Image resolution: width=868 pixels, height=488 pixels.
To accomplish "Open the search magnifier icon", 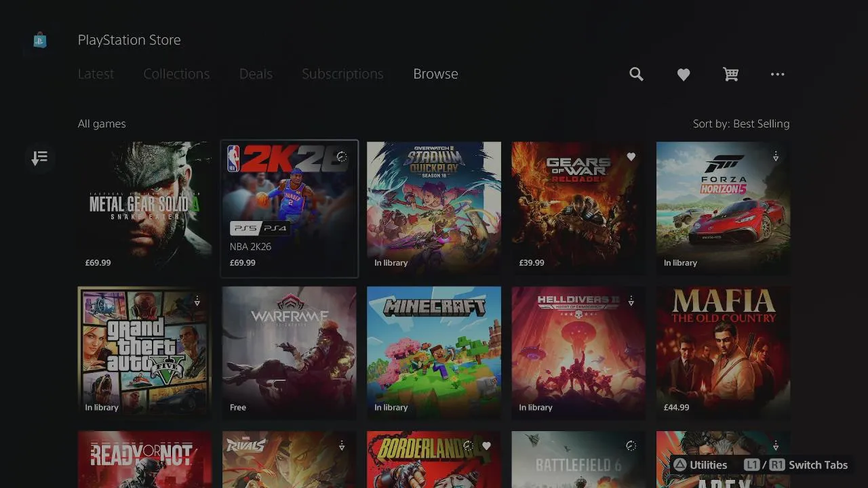I will [x=636, y=74].
